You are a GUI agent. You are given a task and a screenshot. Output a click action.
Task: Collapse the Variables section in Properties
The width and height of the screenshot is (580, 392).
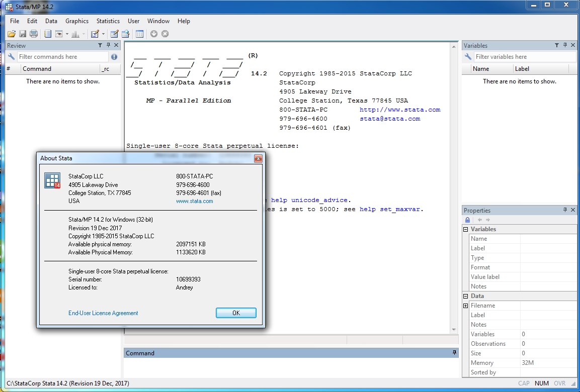[466, 230]
